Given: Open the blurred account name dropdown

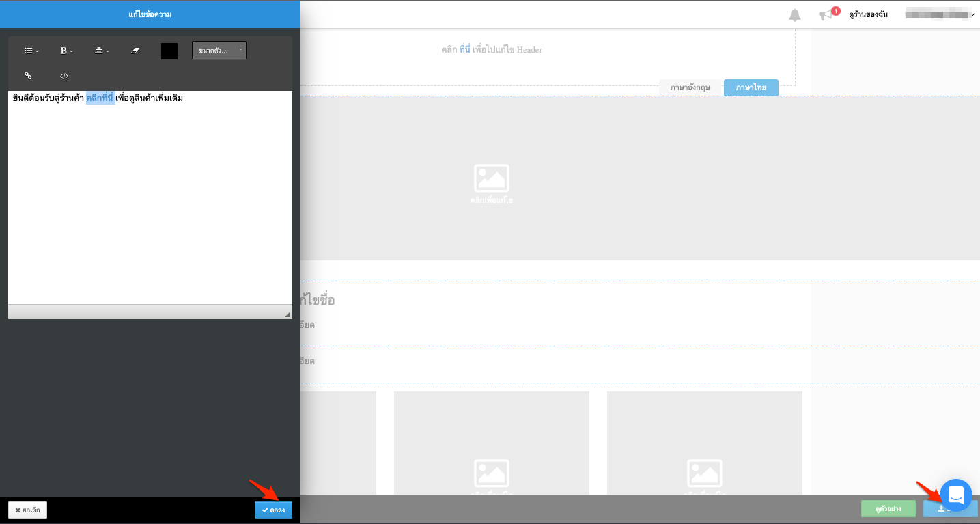Looking at the screenshot, I should (x=940, y=14).
